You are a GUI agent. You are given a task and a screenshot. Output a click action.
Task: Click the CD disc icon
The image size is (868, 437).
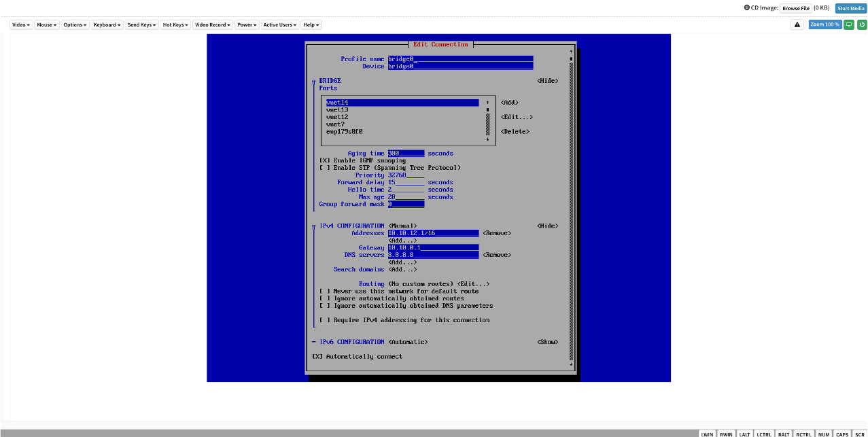pos(747,8)
